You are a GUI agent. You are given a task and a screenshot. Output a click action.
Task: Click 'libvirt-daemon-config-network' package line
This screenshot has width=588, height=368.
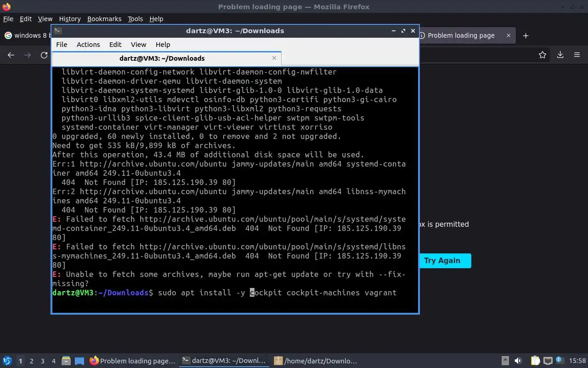click(x=199, y=72)
